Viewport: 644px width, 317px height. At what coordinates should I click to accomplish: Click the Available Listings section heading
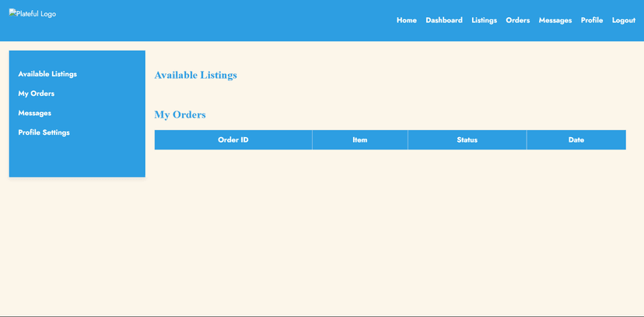tap(195, 76)
